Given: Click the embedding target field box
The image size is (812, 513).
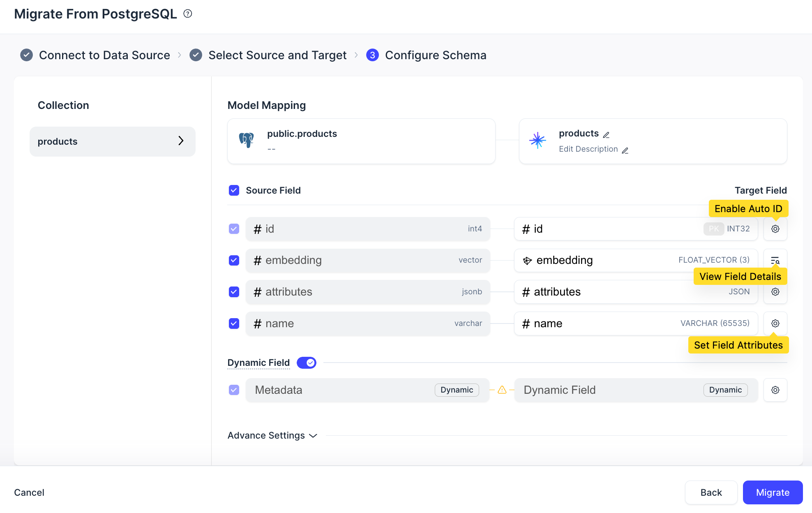Looking at the screenshot, I should coord(636,260).
